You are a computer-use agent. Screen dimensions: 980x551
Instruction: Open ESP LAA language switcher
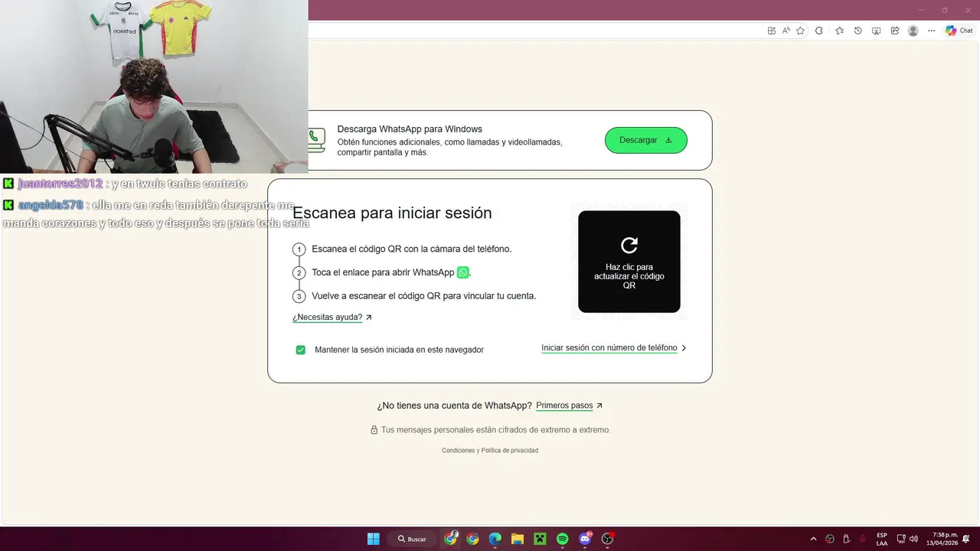click(x=882, y=539)
